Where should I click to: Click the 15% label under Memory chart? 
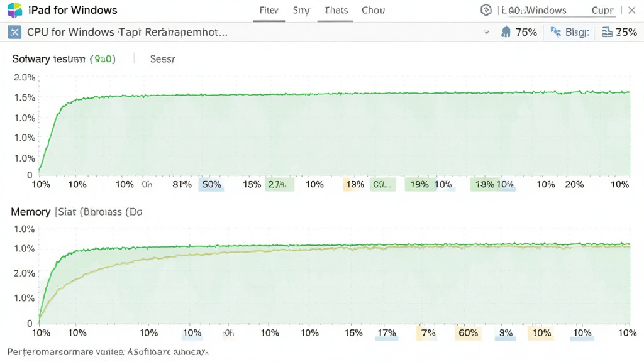353,333
